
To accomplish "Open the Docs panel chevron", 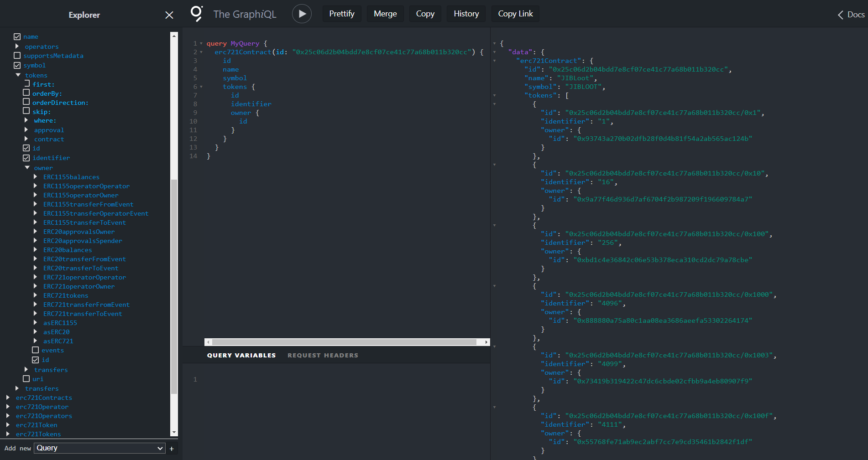I will pyautogui.click(x=840, y=15).
